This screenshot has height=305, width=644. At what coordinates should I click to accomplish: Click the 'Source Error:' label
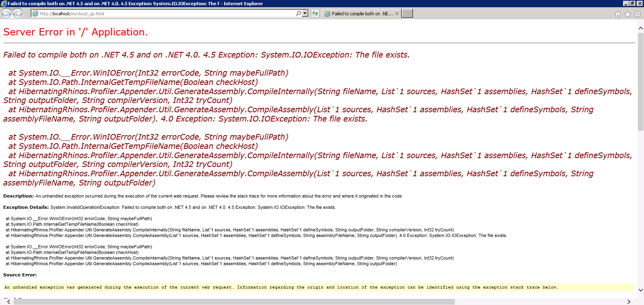20,275
